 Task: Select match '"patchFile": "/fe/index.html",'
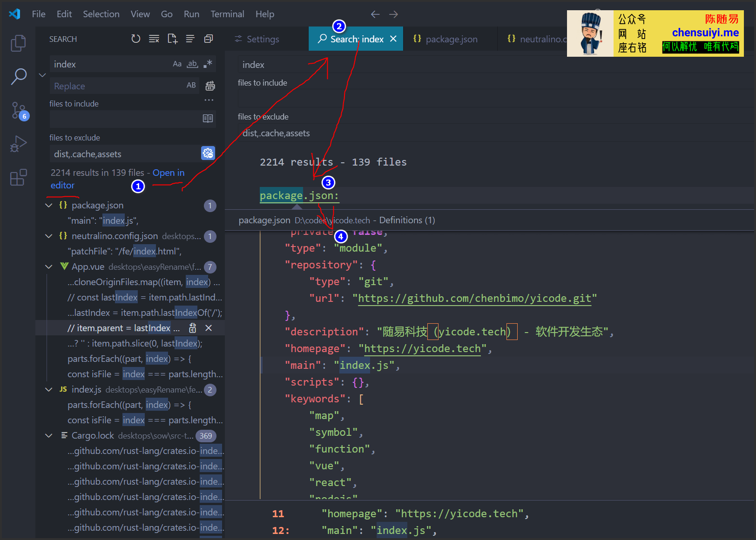[x=124, y=251]
